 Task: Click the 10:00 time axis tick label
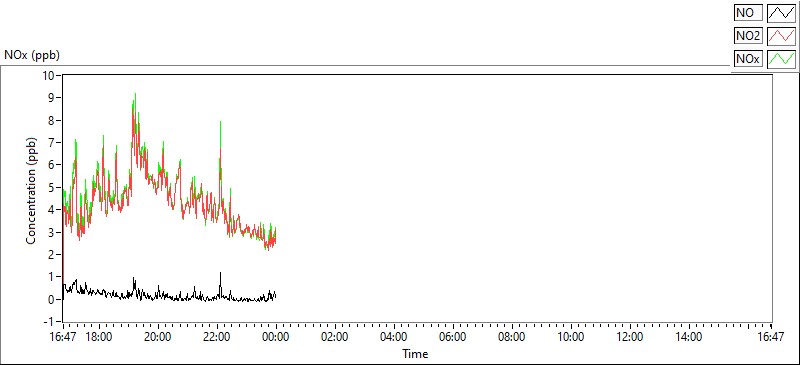click(x=571, y=337)
